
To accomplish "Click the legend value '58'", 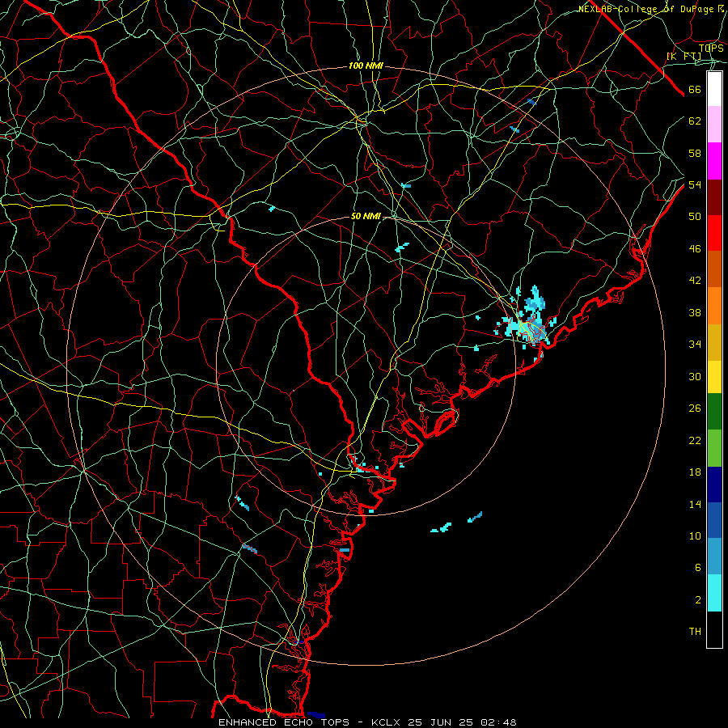I will tap(695, 153).
